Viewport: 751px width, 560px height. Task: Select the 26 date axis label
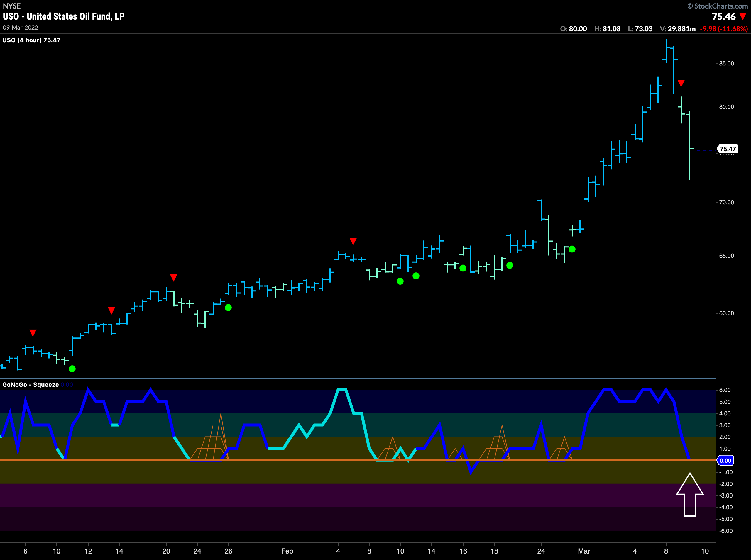click(x=228, y=551)
